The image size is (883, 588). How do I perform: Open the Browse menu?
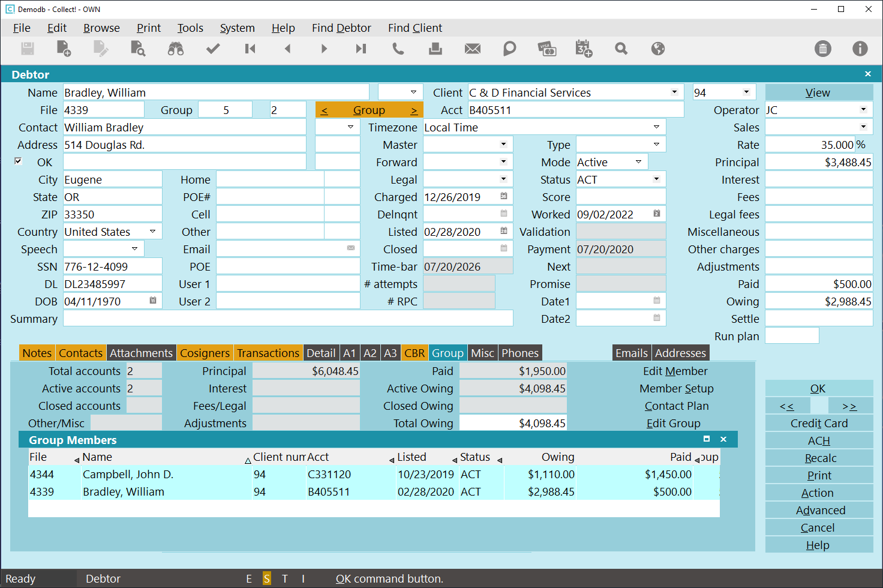tap(101, 28)
